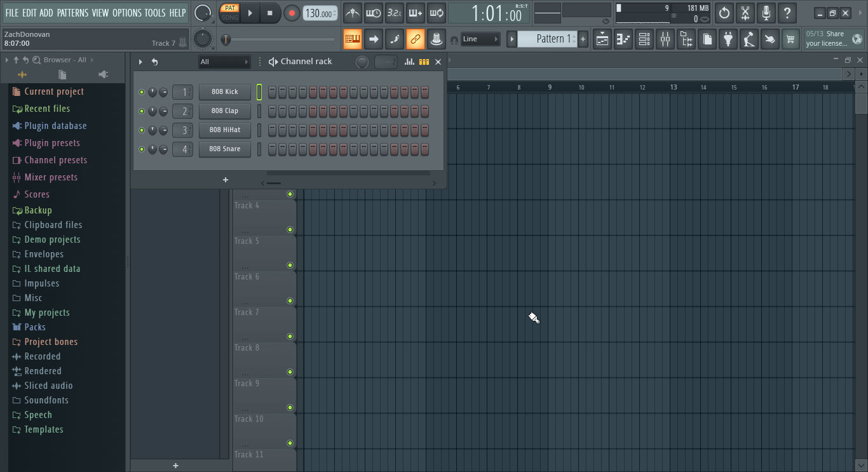Add new pattern with plus beside Pattern 1
The height and width of the screenshot is (472, 868).
583,39
